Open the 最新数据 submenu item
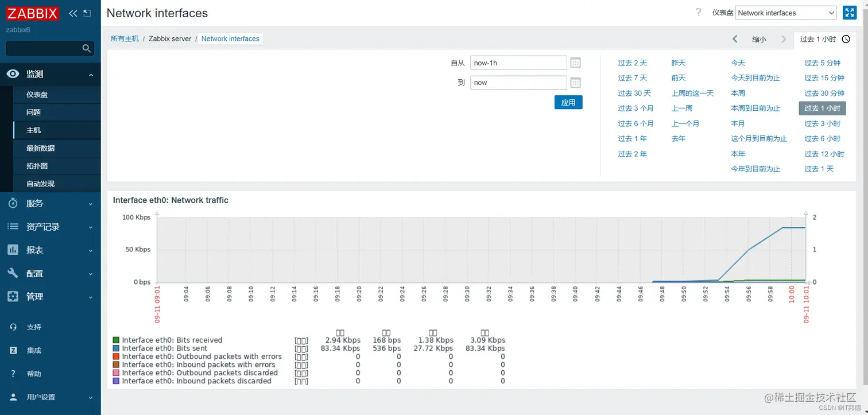 [x=57, y=148]
